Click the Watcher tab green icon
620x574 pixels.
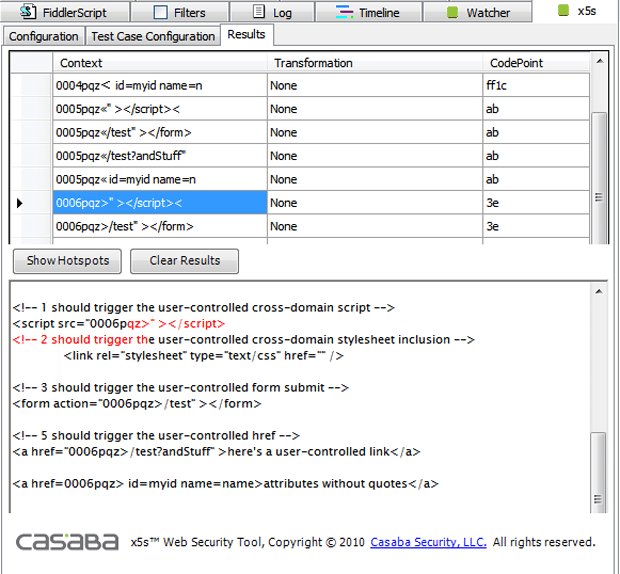tap(452, 12)
